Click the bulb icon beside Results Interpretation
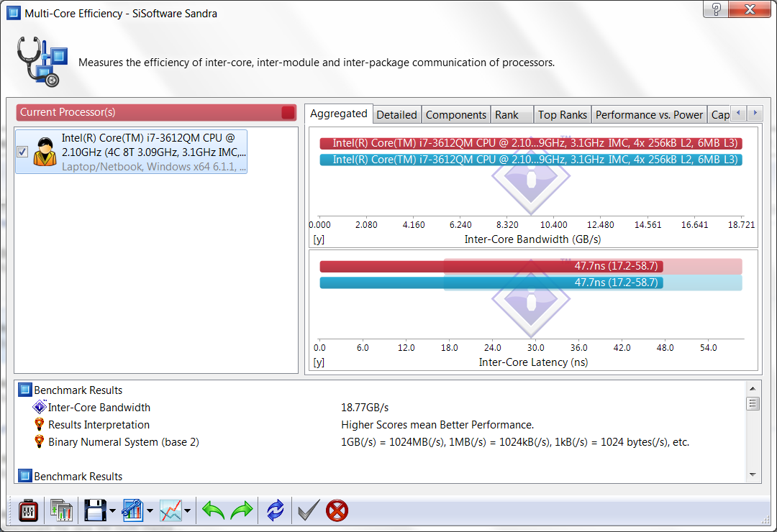 point(39,424)
